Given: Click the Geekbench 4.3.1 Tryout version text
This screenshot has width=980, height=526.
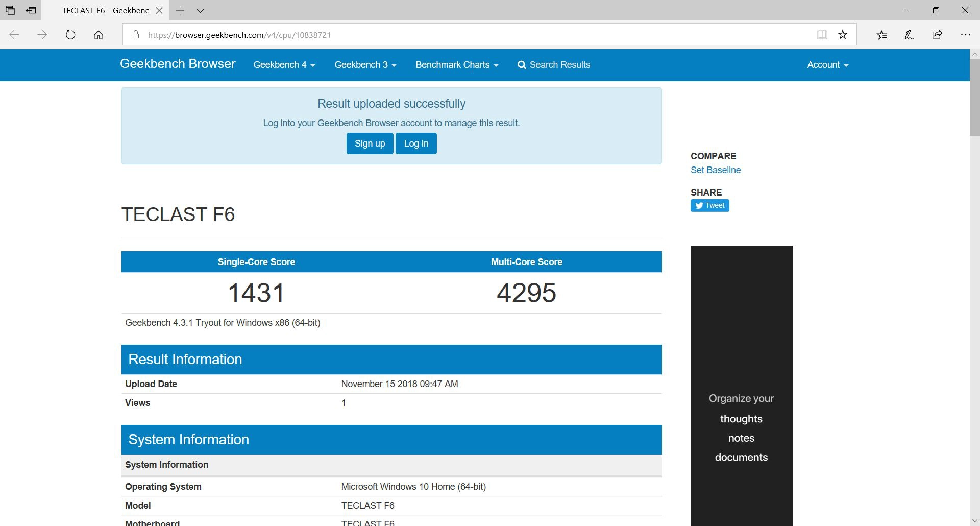Looking at the screenshot, I should (223, 323).
